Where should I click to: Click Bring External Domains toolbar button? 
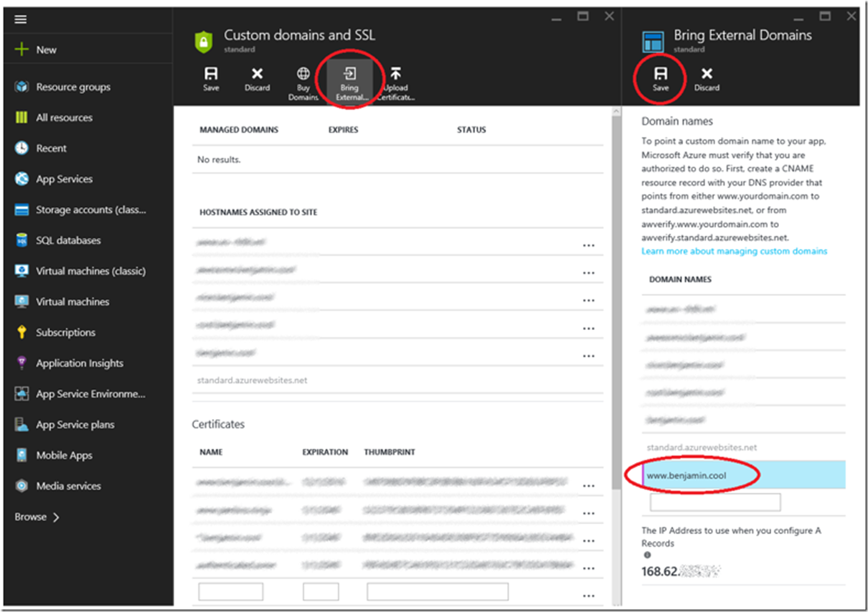350,83
